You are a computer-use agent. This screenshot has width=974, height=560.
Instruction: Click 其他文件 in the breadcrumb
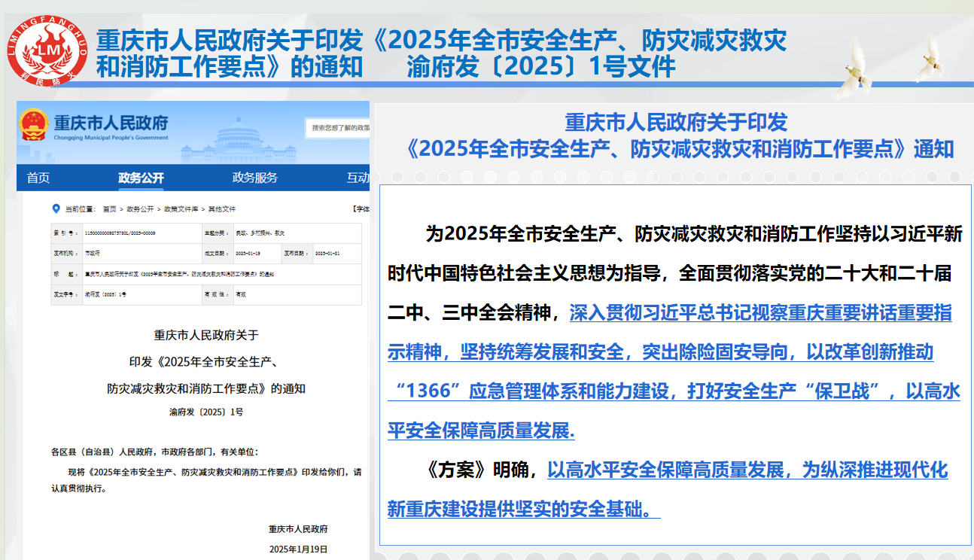221,209
